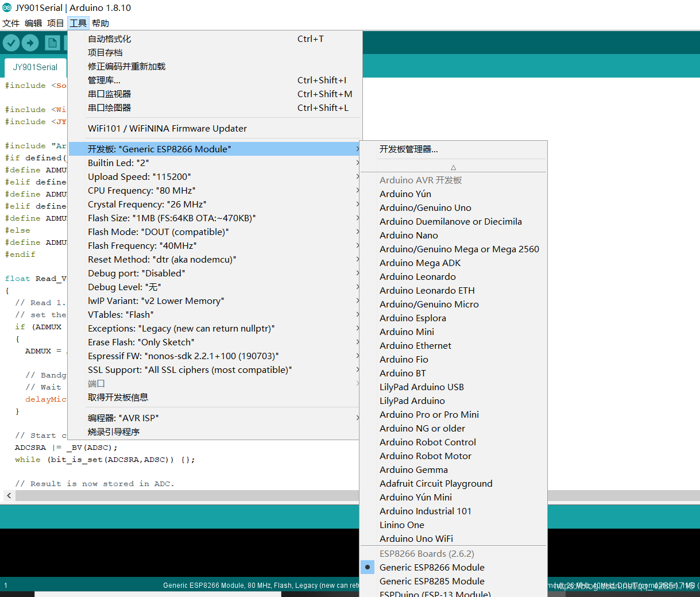Select Arduino Ethernet board
The height and width of the screenshot is (597, 700).
click(x=453, y=345)
